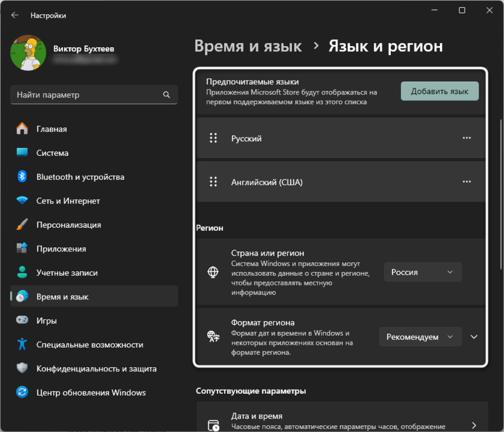Screen dimensions: 504x432
Task: Click the monitor icon for Система
Action: [22, 152]
